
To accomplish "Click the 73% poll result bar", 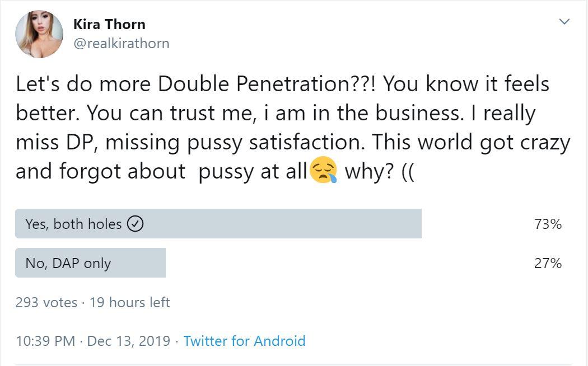I will coord(280,224).
